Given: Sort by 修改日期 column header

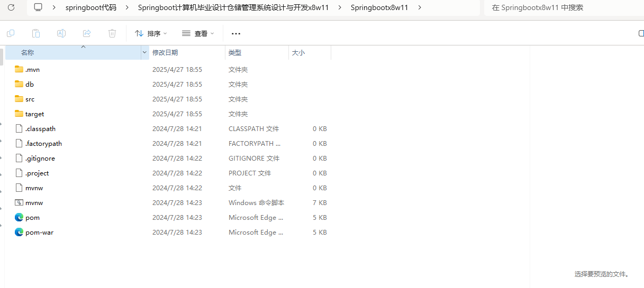Looking at the screenshot, I should [x=187, y=53].
